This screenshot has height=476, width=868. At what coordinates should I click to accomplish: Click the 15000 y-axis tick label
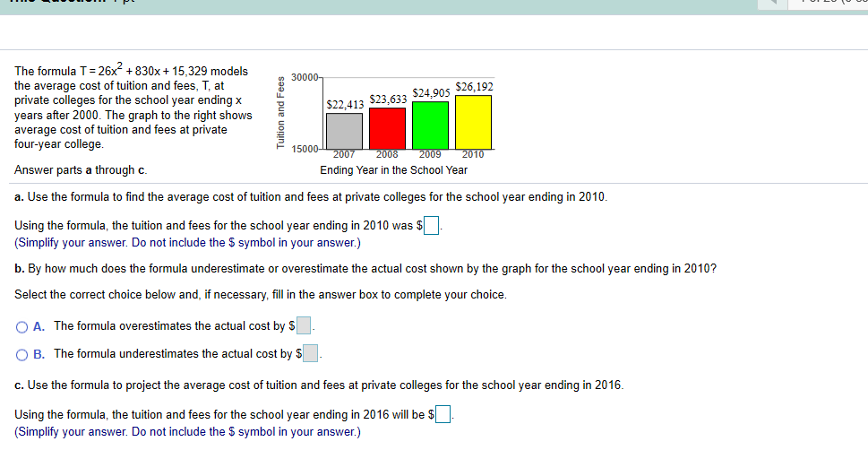(x=305, y=149)
